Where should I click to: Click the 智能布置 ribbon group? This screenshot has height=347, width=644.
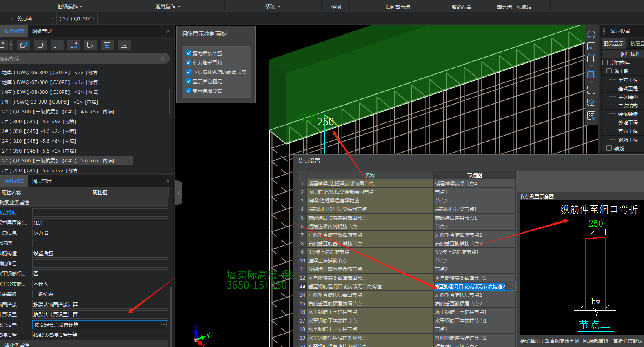pos(462,7)
